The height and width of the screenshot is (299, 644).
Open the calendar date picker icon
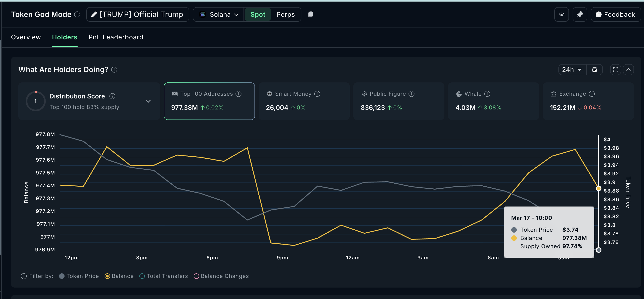[595, 70]
